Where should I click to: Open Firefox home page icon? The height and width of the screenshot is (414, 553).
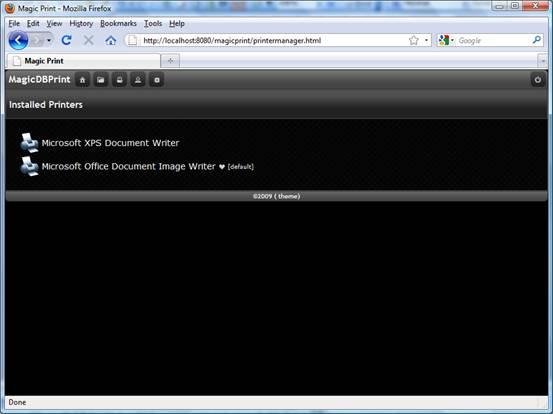pos(111,41)
